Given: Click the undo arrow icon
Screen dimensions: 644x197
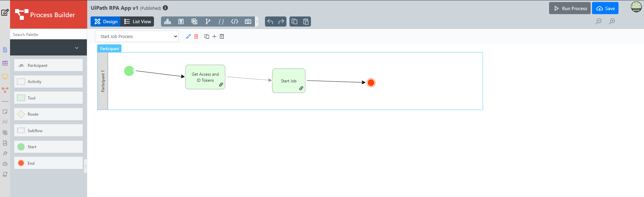Looking at the screenshot, I should coord(270,22).
